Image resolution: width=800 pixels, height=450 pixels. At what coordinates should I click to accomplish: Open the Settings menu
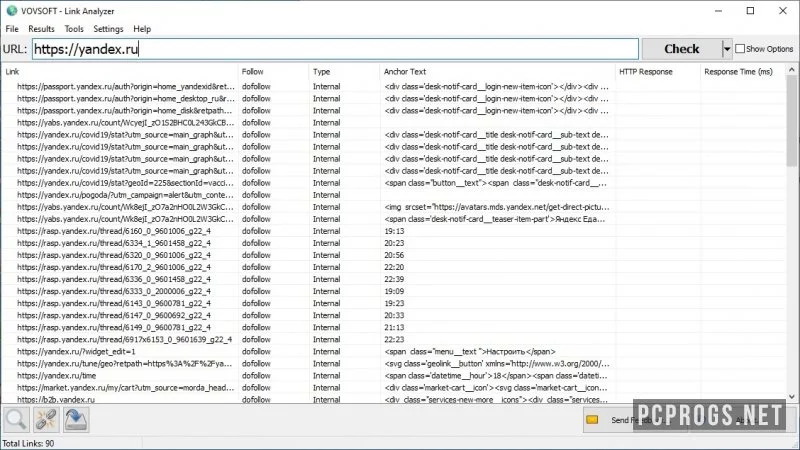pos(108,29)
